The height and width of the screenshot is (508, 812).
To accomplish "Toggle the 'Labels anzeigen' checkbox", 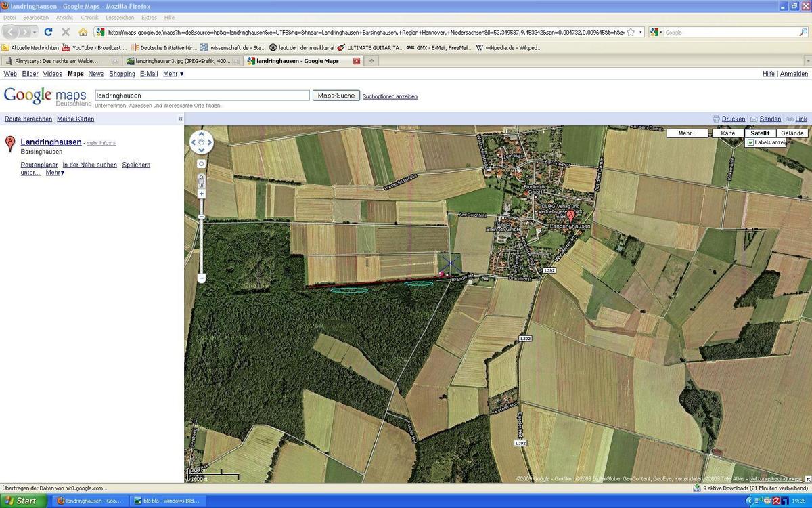I will 750,143.
